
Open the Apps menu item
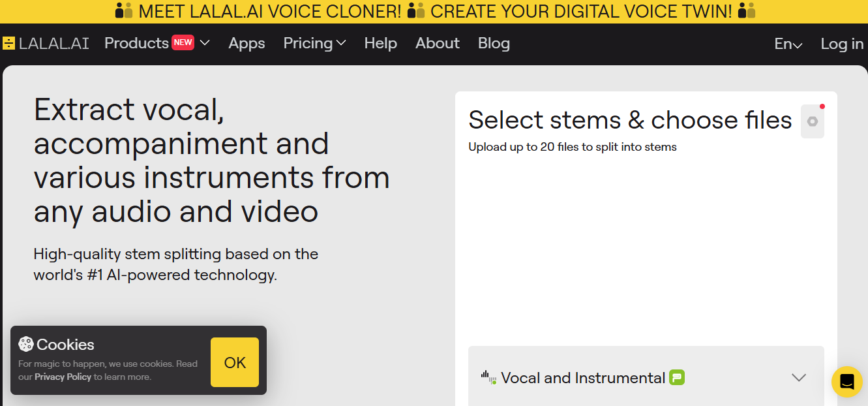(247, 43)
